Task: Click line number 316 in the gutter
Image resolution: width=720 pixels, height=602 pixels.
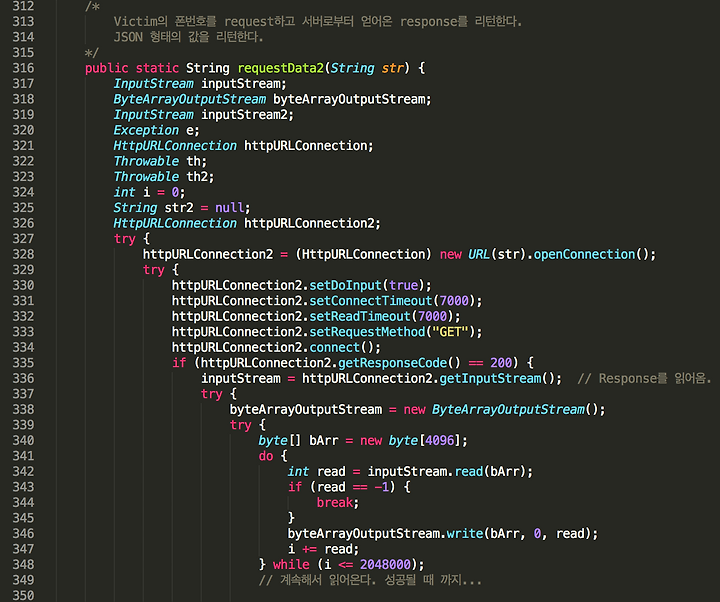Action: 23,68
